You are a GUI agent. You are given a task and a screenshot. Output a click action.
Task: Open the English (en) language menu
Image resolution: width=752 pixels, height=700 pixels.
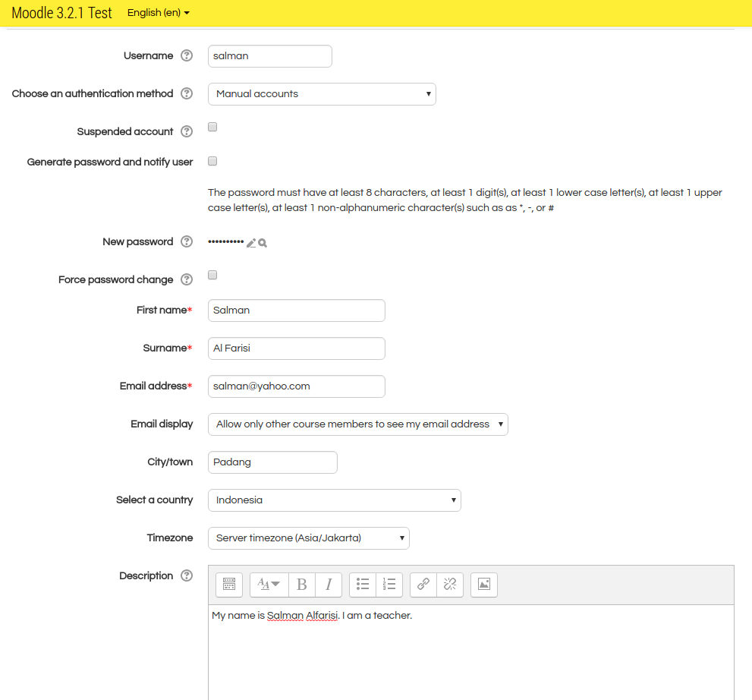158,13
